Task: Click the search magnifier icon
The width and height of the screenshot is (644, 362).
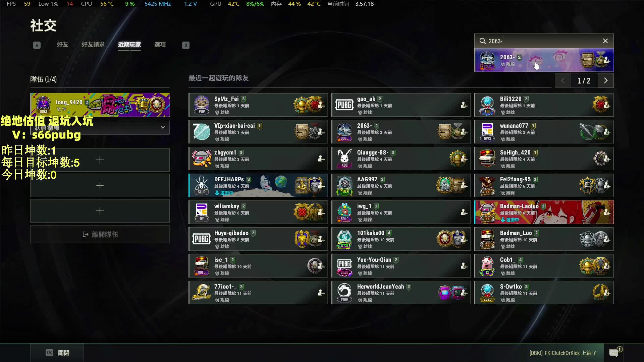Action: pyautogui.click(x=482, y=41)
